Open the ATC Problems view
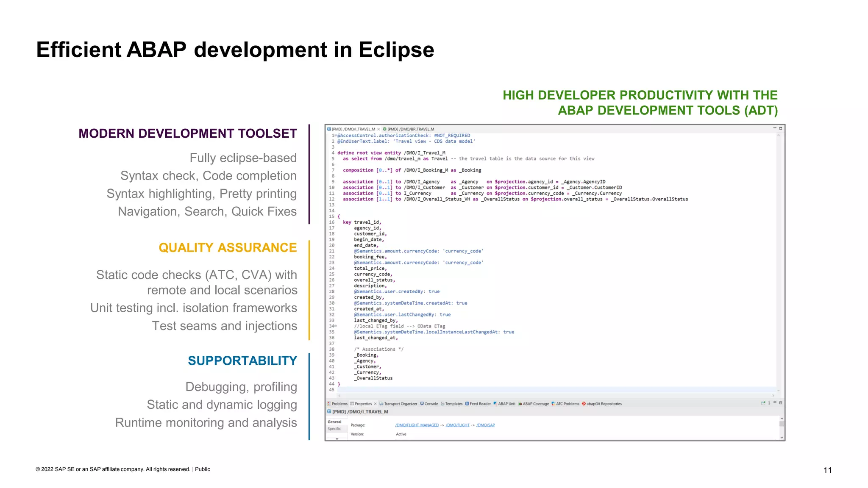The width and height of the screenshot is (868, 488). tap(567, 404)
